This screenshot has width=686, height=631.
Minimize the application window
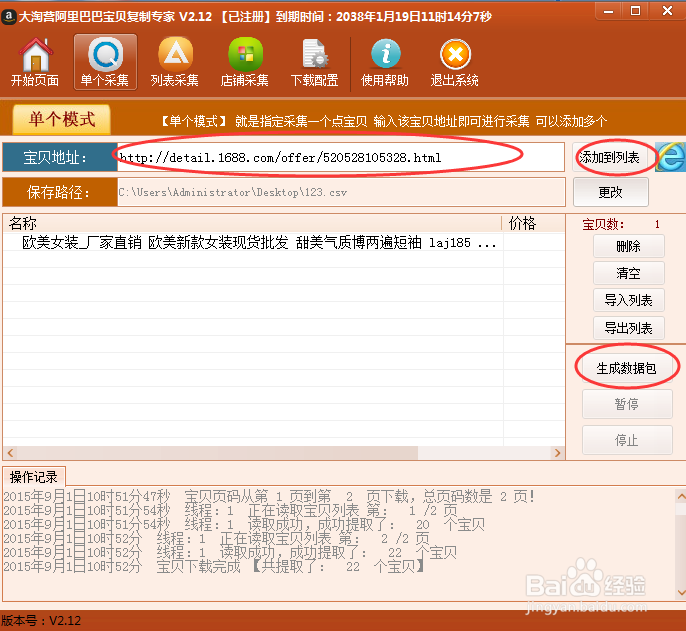(x=609, y=11)
